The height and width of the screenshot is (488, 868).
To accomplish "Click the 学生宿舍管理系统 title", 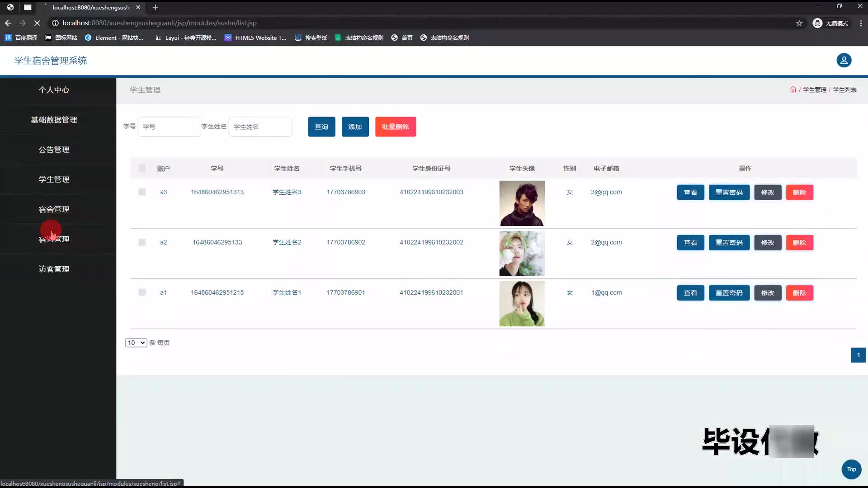I will coord(50,60).
